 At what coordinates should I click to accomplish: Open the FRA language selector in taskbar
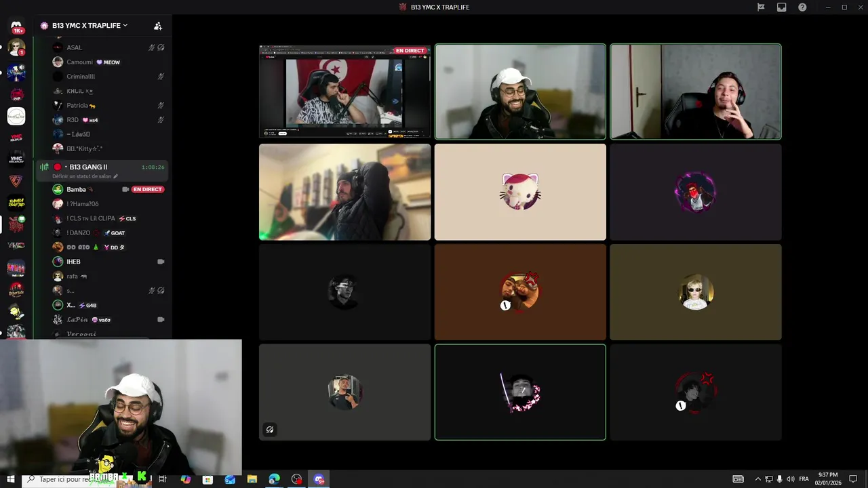click(x=804, y=479)
